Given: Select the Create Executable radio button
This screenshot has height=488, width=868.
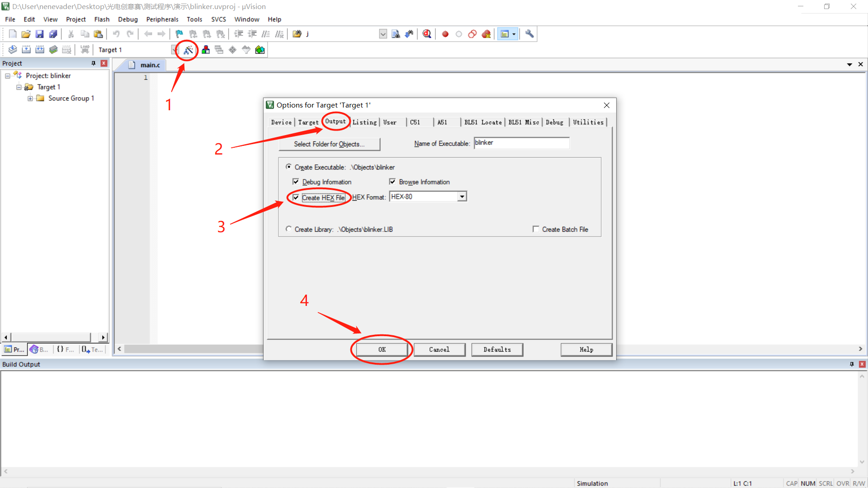Looking at the screenshot, I should point(288,167).
